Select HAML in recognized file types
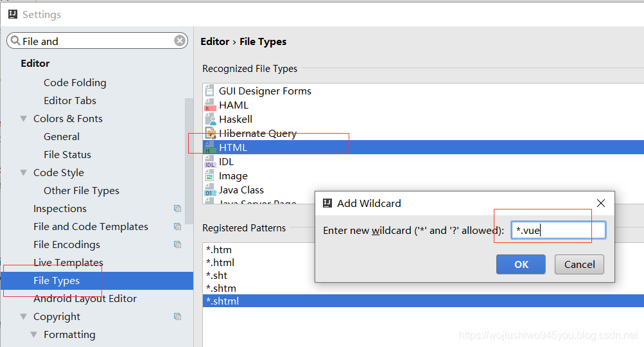This screenshot has width=644, height=347. 234,105
